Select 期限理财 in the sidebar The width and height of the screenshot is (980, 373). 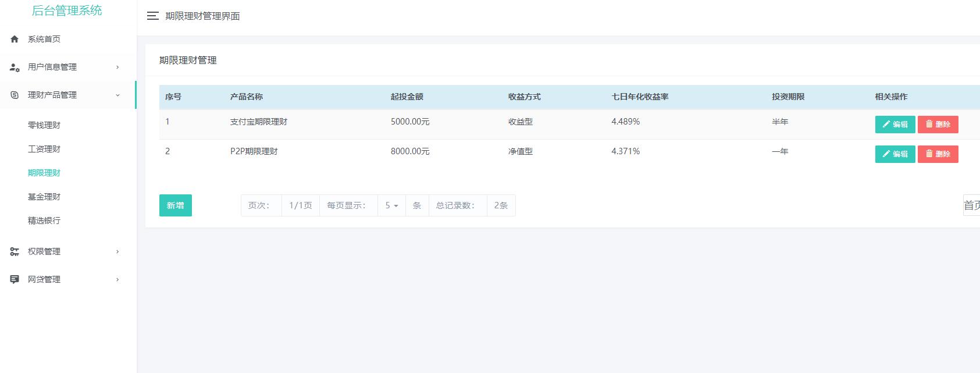point(44,173)
